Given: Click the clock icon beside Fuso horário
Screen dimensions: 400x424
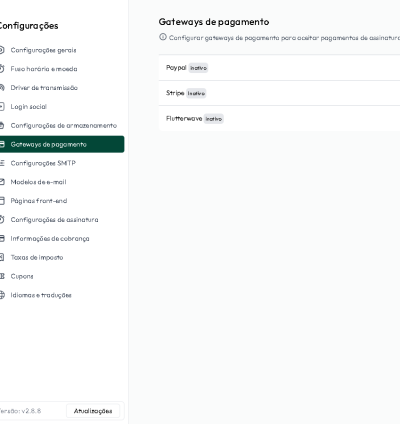Looking at the screenshot, I should [x=2, y=69].
